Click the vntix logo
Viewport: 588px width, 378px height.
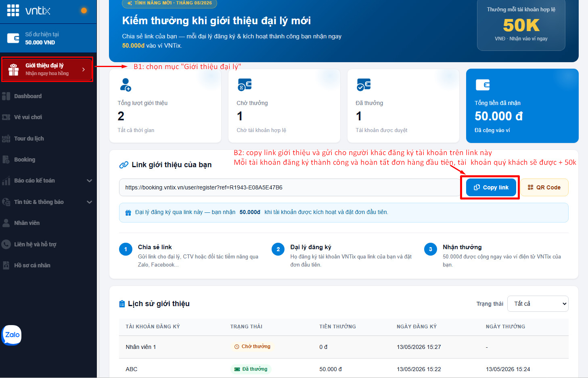tap(38, 11)
